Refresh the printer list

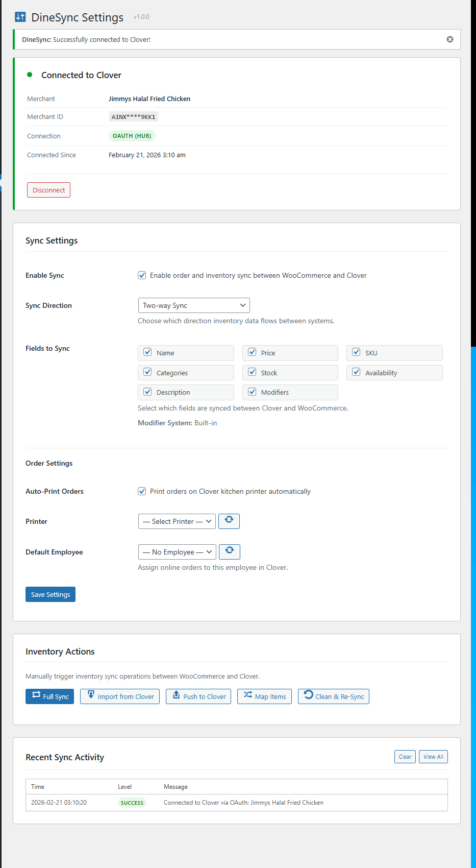229,521
